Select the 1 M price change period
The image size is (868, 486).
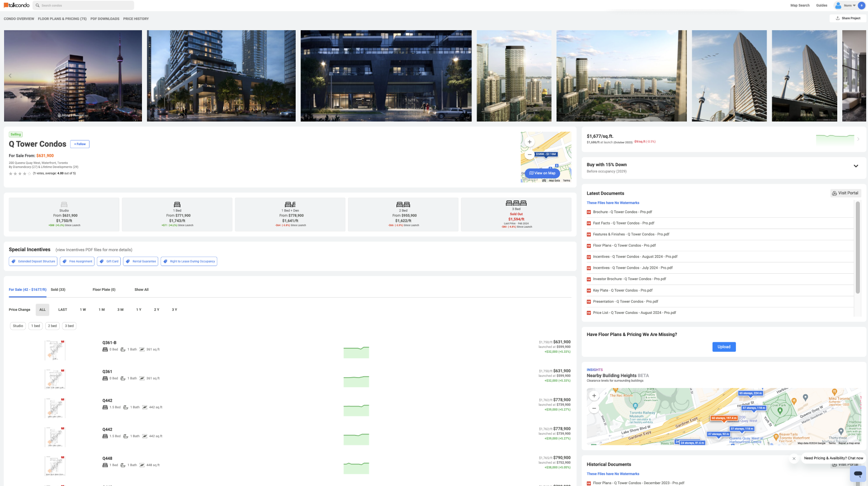click(102, 310)
